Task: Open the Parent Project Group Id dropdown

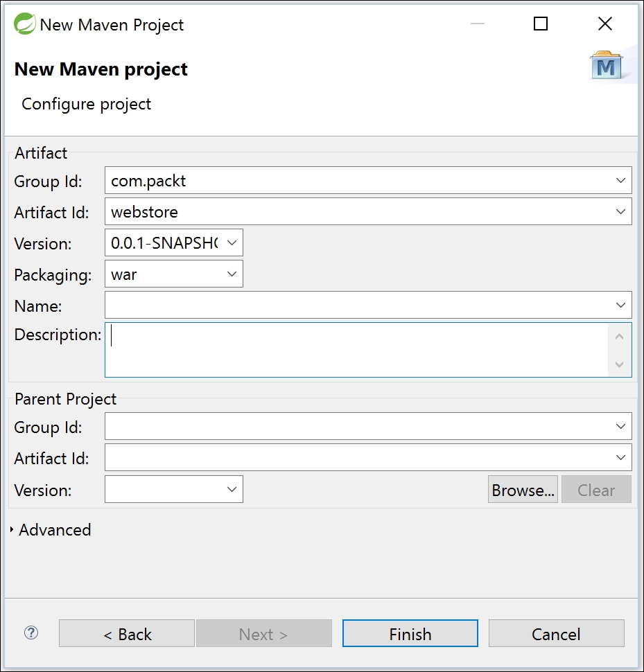Action: [620, 427]
